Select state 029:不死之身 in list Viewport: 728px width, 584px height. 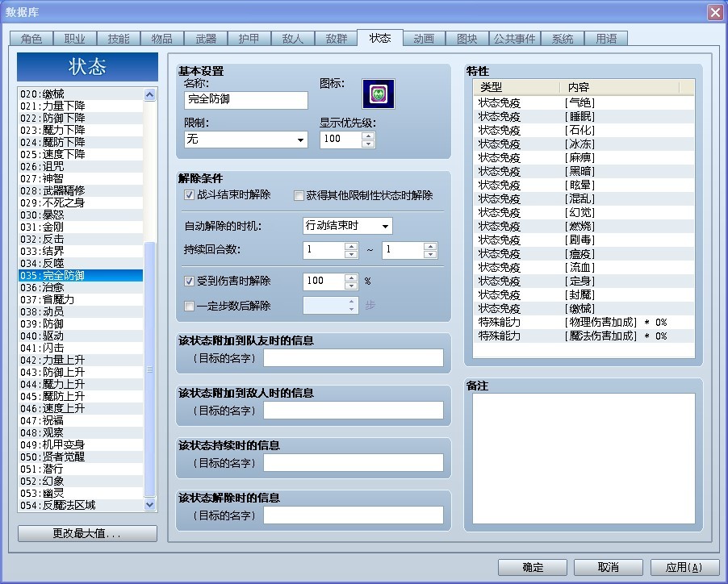click(81, 202)
